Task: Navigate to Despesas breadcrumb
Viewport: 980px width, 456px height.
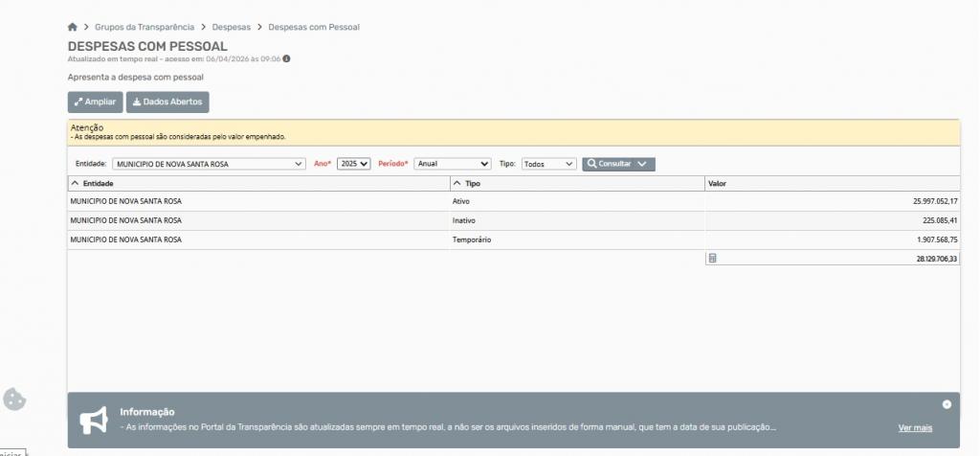Action: pos(231,28)
